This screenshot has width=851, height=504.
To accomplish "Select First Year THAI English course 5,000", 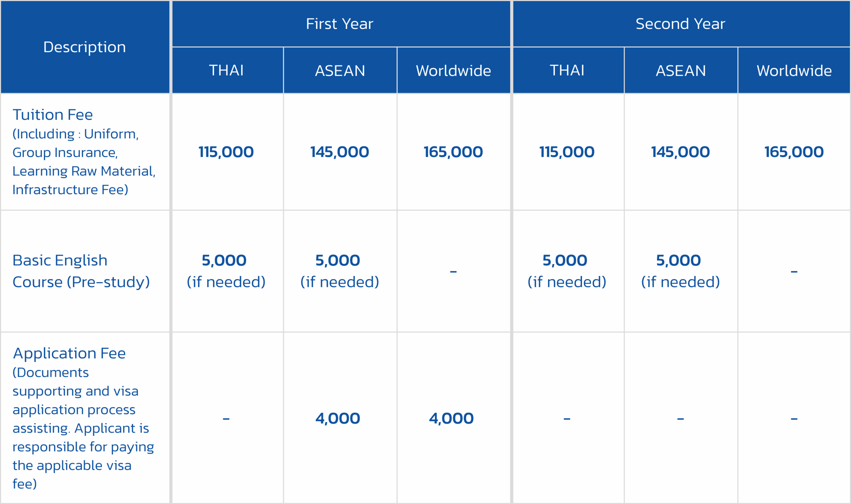I will pos(224,261).
